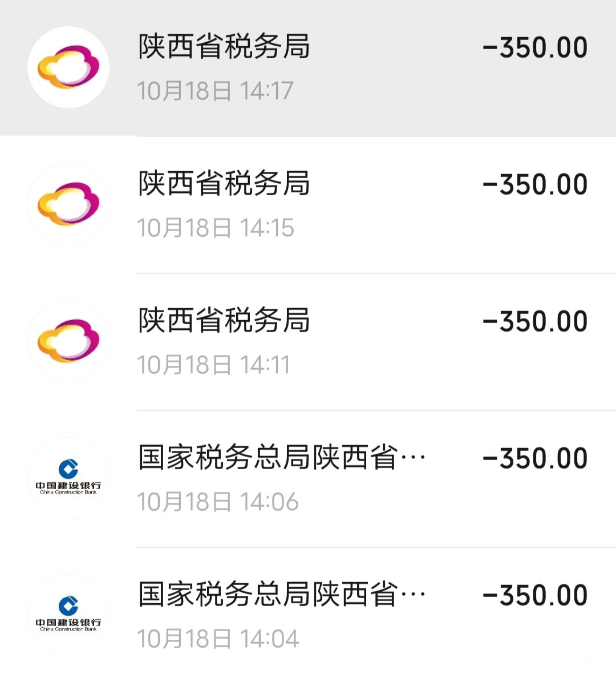616x678 pixels.
Task: Tap the timestamp 10月18日 14:04
Action: pos(218,639)
